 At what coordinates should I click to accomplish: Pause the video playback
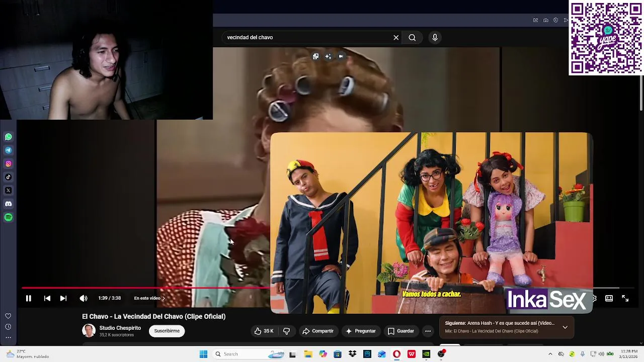pos(29,298)
